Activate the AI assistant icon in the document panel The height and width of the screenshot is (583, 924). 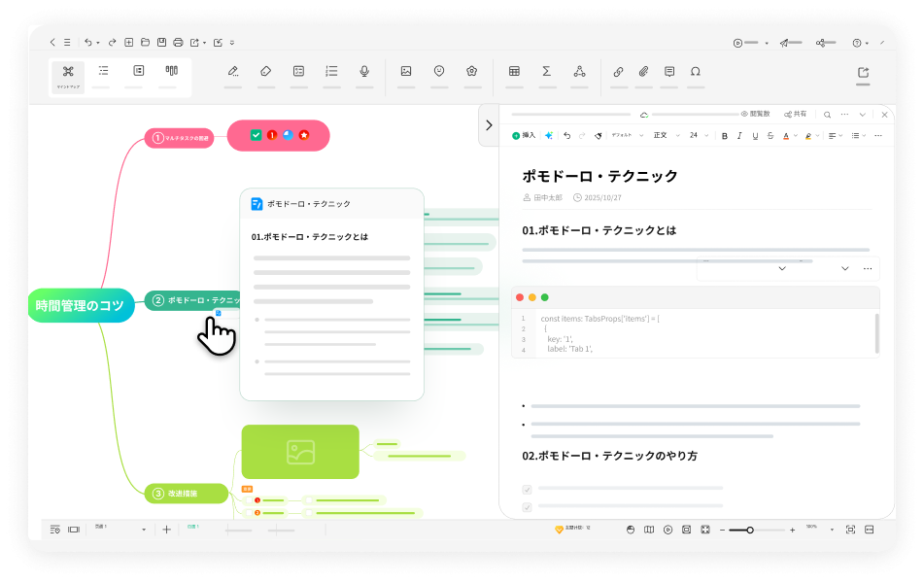[x=548, y=135]
